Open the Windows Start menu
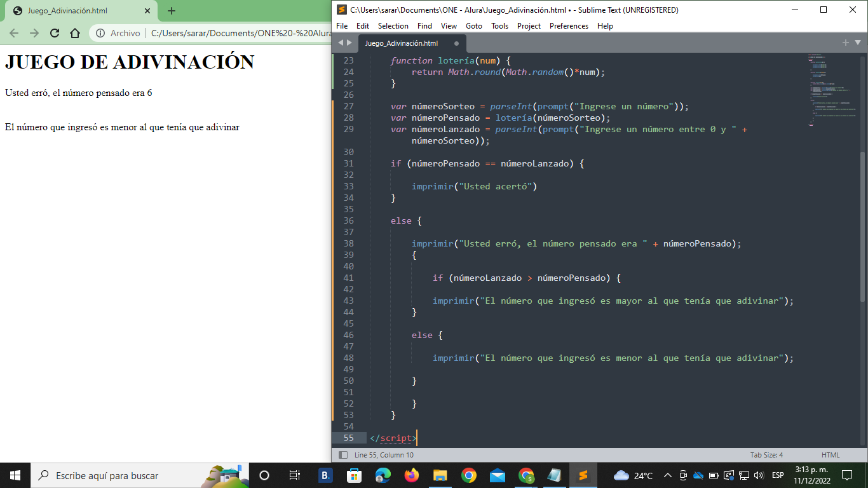 tap(15, 475)
